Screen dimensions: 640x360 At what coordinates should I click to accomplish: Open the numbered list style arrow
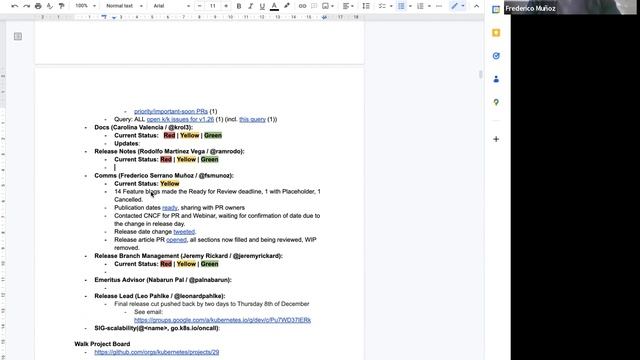tap(429, 6)
